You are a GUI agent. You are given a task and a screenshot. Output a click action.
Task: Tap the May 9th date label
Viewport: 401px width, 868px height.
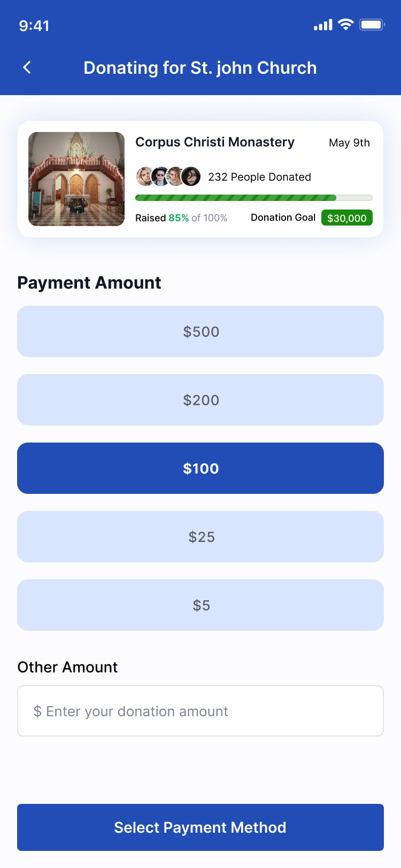(x=349, y=143)
